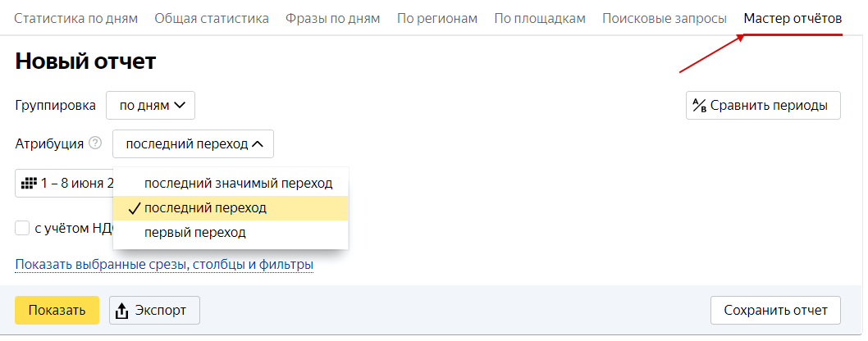This screenshot has width=868, height=341.
Task: Choose последний значимый переход option
Action: (231, 184)
